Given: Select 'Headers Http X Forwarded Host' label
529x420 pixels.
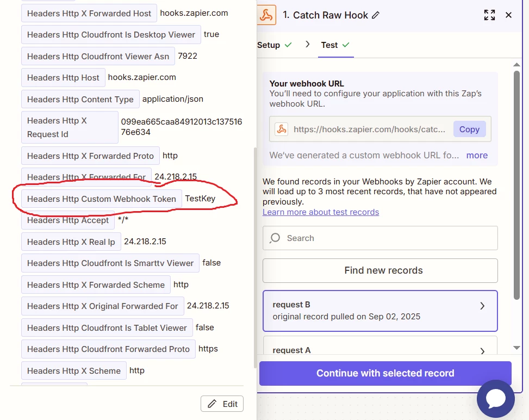Looking at the screenshot, I should 89,14.
